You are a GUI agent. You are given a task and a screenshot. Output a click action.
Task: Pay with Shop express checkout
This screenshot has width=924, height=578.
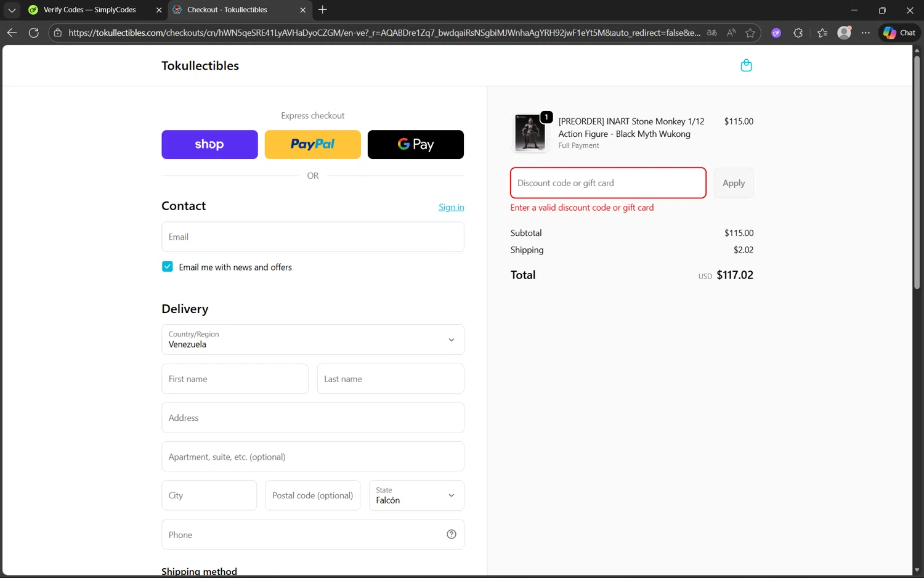pyautogui.click(x=209, y=144)
